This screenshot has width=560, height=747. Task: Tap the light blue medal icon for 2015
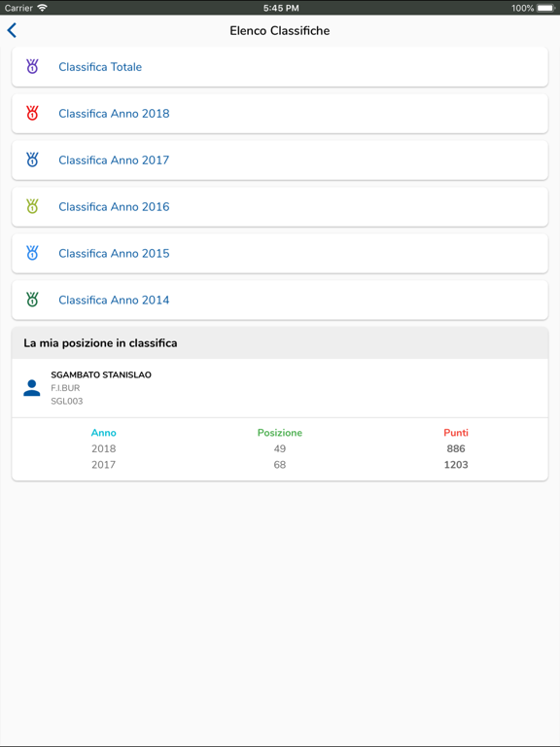click(32, 253)
